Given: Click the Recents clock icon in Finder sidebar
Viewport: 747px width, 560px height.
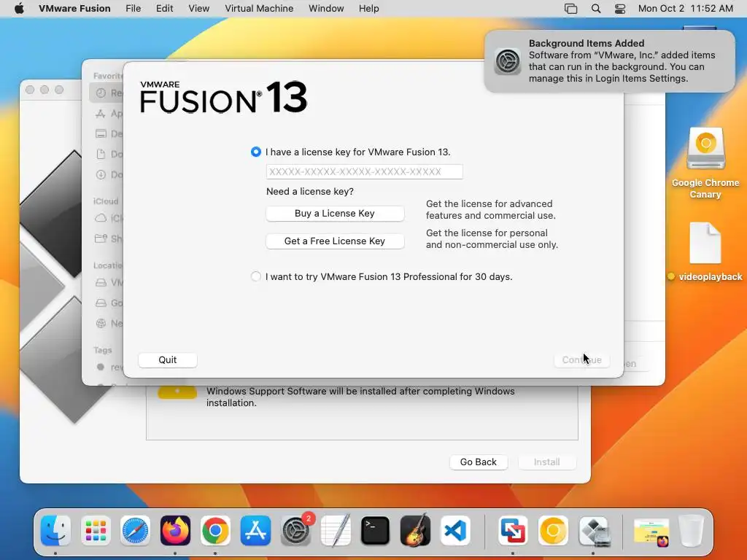Looking at the screenshot, I should coord(101,93).
